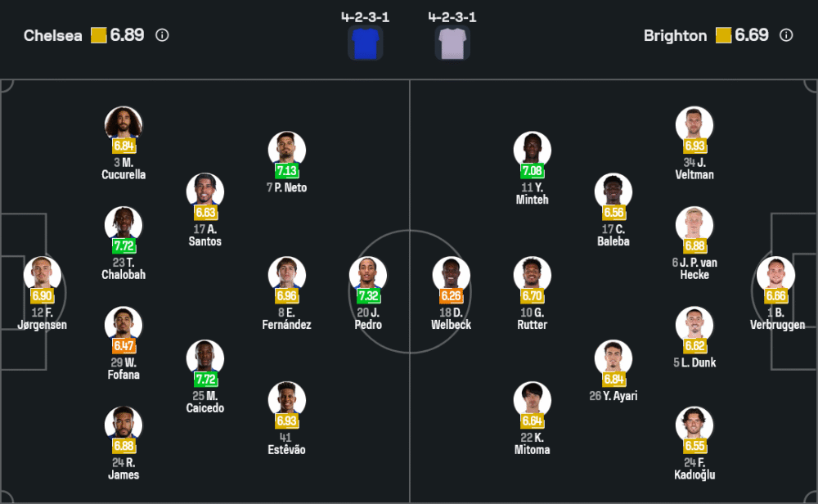
Task: Click Brighton's 6.69 team rating
Action: coord(751,35)
